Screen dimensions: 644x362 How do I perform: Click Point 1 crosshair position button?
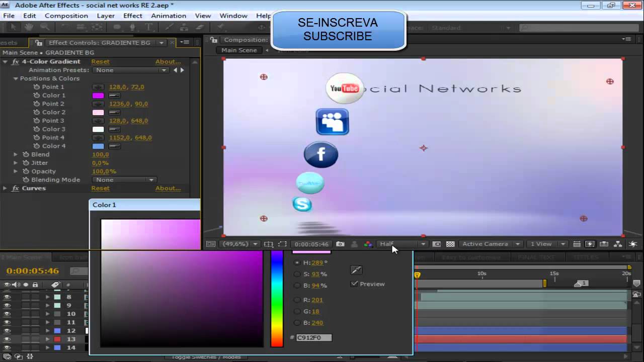coord(98,87)
